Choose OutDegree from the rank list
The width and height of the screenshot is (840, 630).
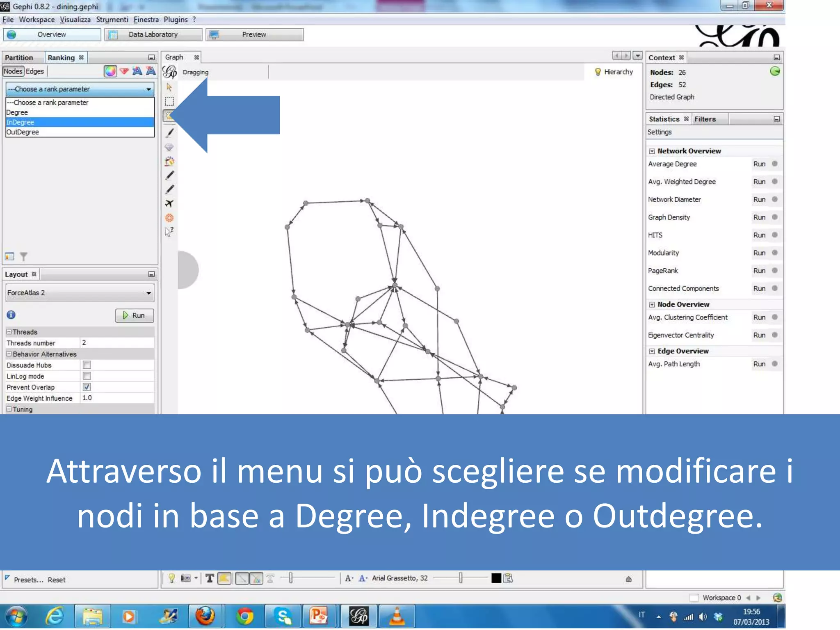point(80,132)
